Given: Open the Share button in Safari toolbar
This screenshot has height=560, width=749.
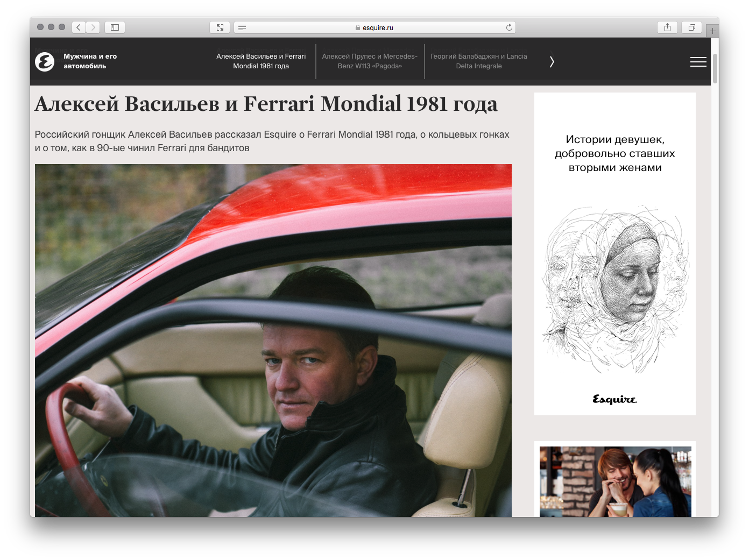Looking at the screenshot, I should [x=667, y=27].
